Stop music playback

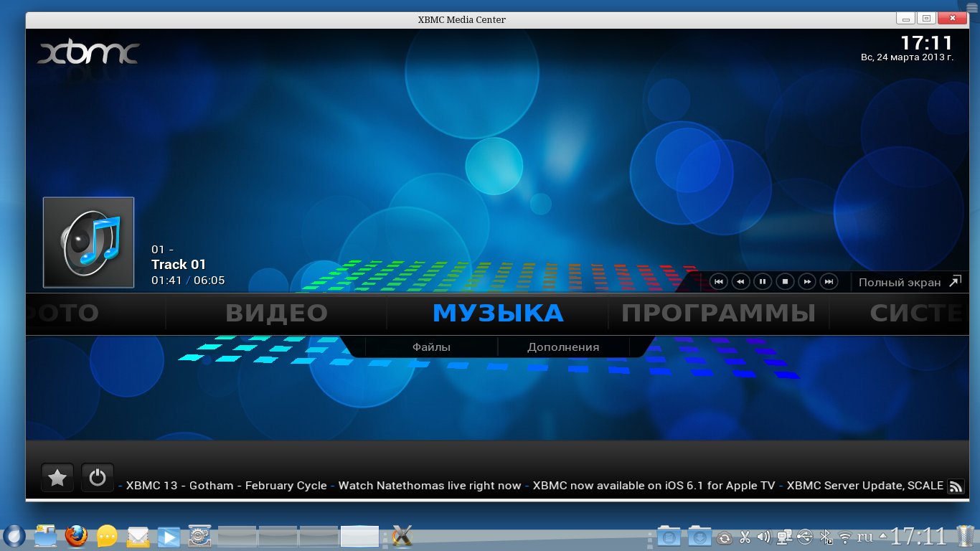(x=785, y=282)
